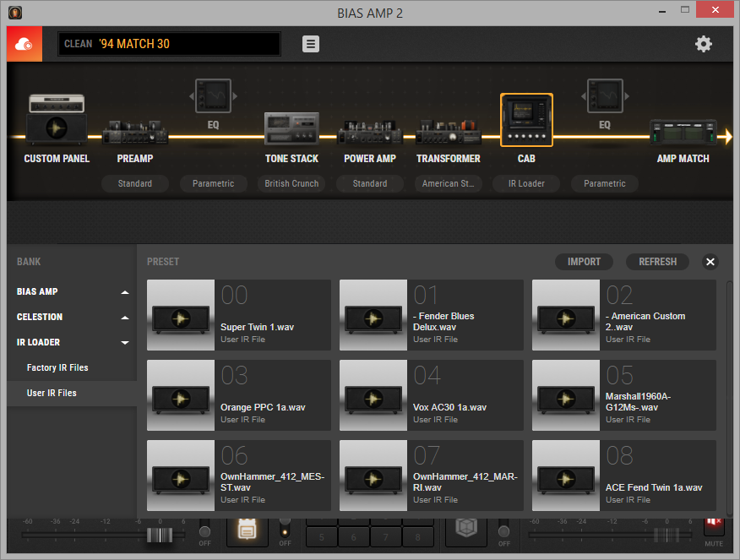This screenshot has height=560, width=740.
Task: Click the input level slider handle
Action: click(160, 535)
